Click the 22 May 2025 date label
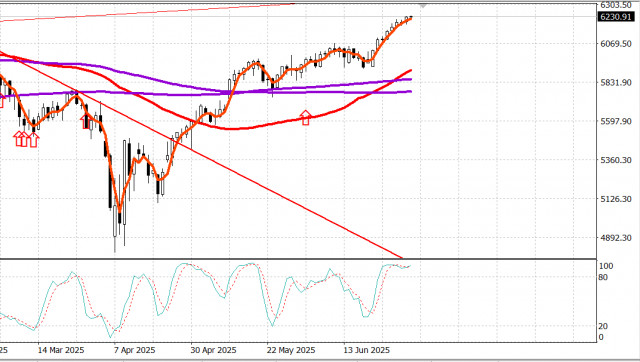Image resolution: width=640 pixels, height=362 pixels. [291, 350]
